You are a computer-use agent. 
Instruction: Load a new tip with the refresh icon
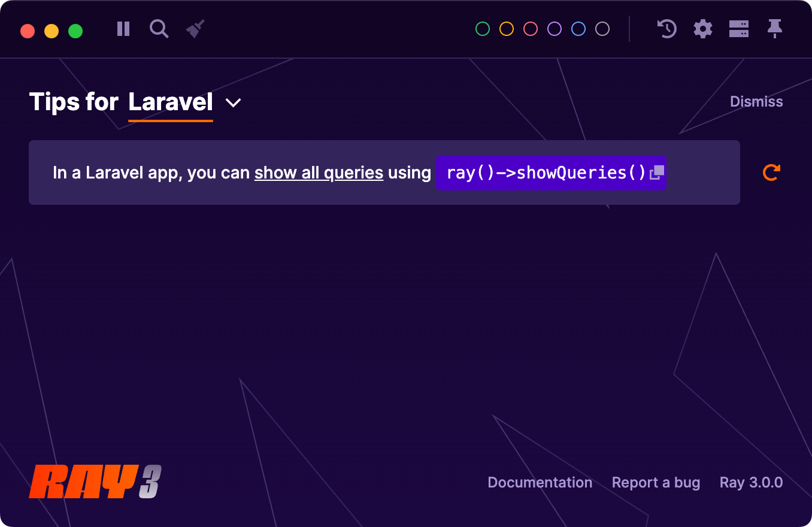coord(771,172)
